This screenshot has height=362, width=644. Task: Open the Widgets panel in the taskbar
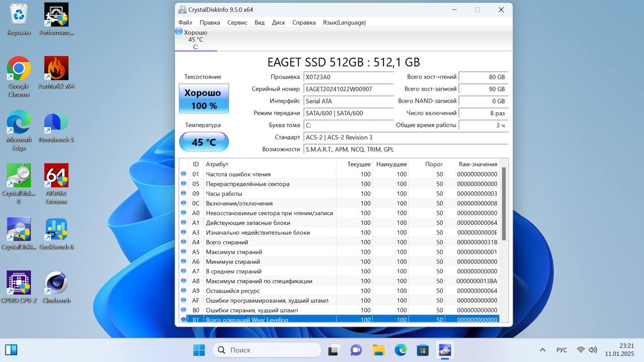coord(11,349)
